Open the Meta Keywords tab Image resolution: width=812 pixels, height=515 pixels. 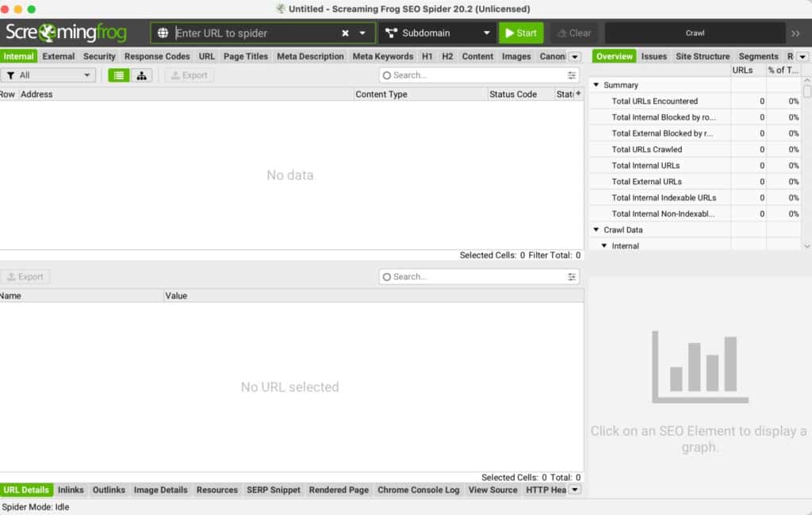(383, 56)
